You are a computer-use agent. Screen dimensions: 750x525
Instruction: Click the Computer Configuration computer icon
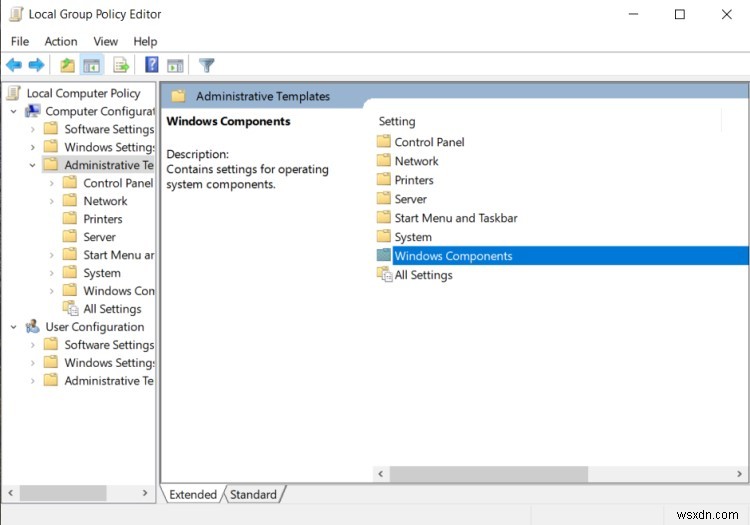pos(33,111)
